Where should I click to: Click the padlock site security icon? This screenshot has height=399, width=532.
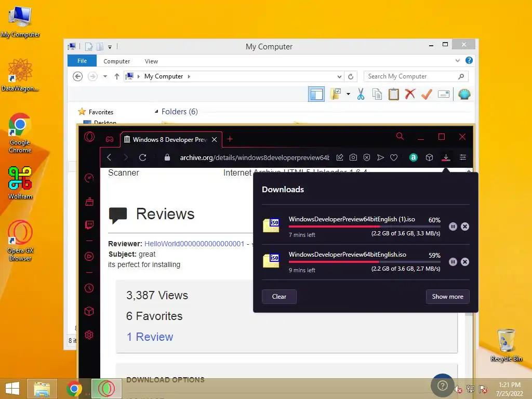[167, 157]
